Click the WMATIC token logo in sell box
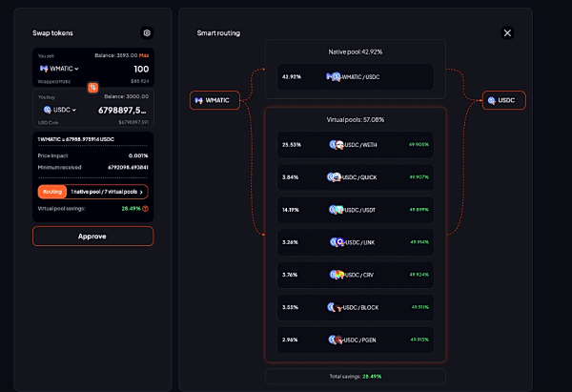572x392 pixels. pyautogui.click(x=44, y=69)
